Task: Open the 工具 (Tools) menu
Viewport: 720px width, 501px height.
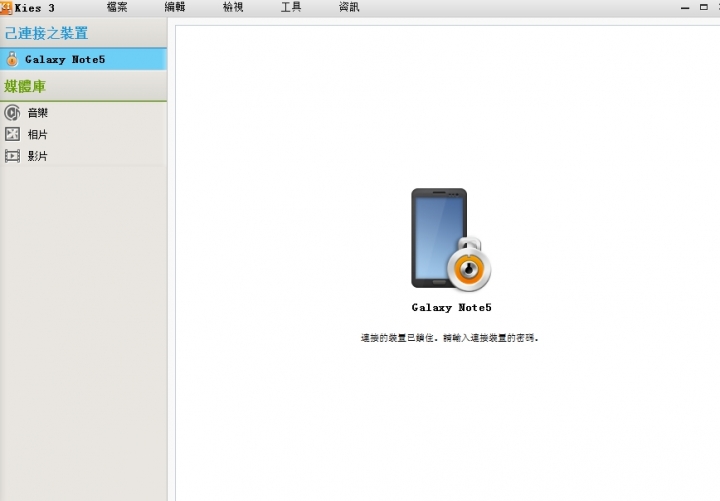Action: (291, 7)
